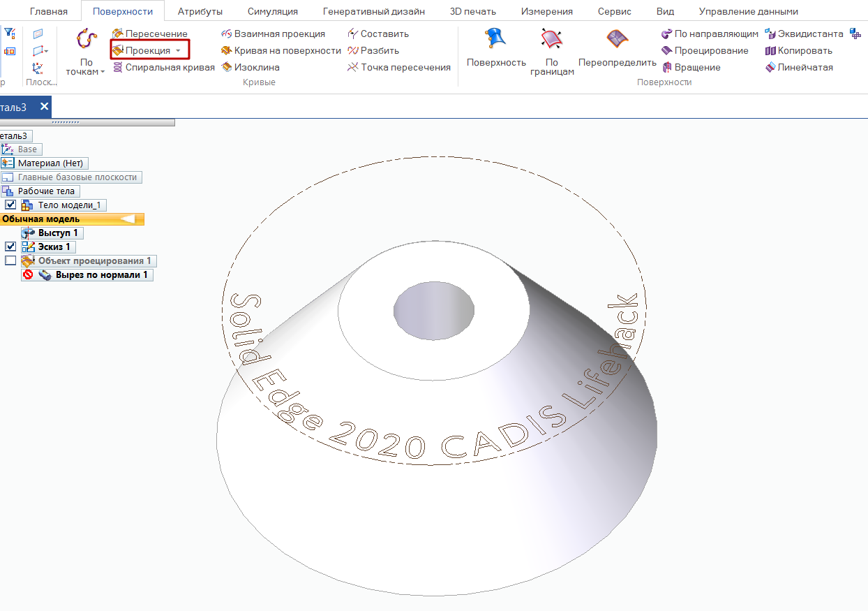
Task: Expand the По точкам dropdown arrow
Action: coord(103,72)
